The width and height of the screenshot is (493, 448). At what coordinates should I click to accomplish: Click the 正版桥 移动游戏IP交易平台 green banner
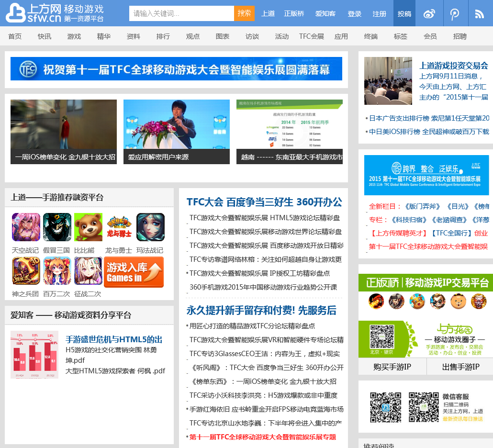point(426,283)
